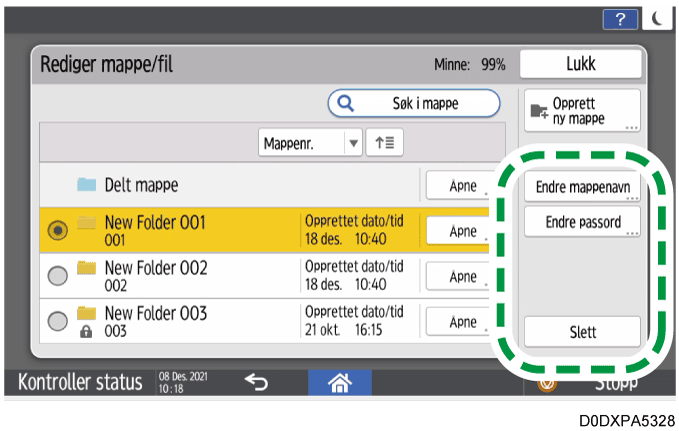Screen dimensions: 679x431
Task: Select New Folder 002 radio button
Action: 59,275
